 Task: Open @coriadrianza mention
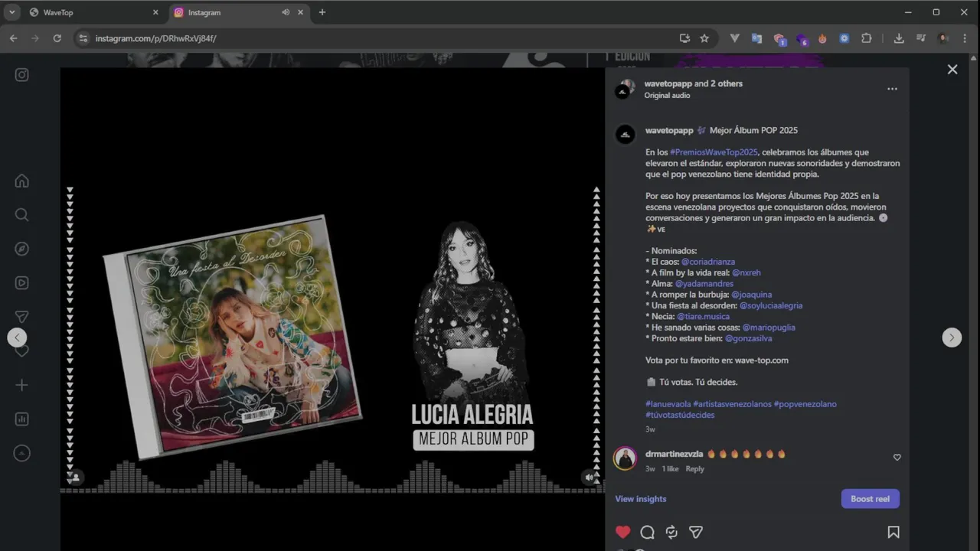[x=708, y=262]
